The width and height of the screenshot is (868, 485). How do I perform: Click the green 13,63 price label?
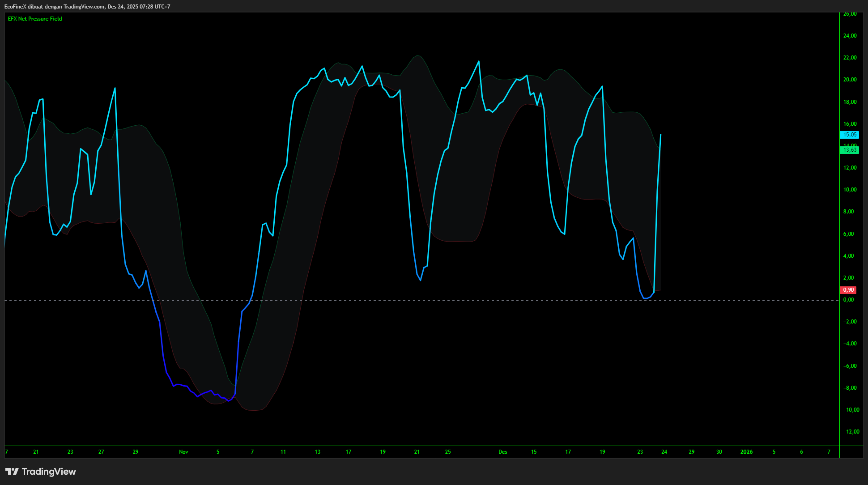pyautogui.click(x=849, y=150)
